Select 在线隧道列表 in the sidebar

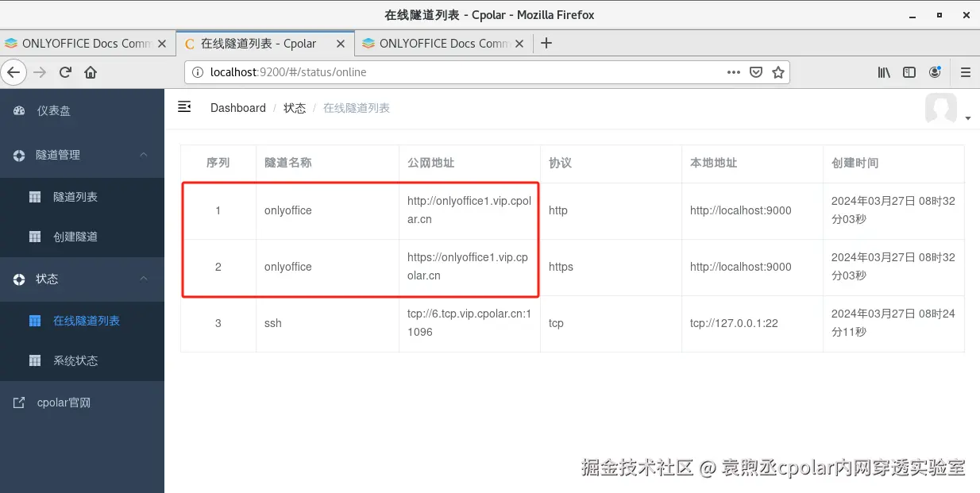point(82,321)
